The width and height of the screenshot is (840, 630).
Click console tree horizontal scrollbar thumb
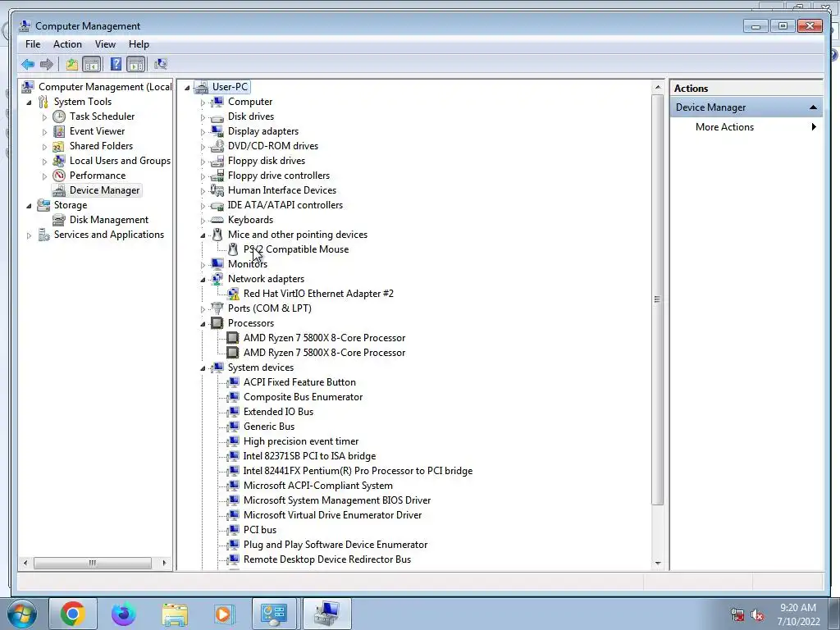click(93, 563)
